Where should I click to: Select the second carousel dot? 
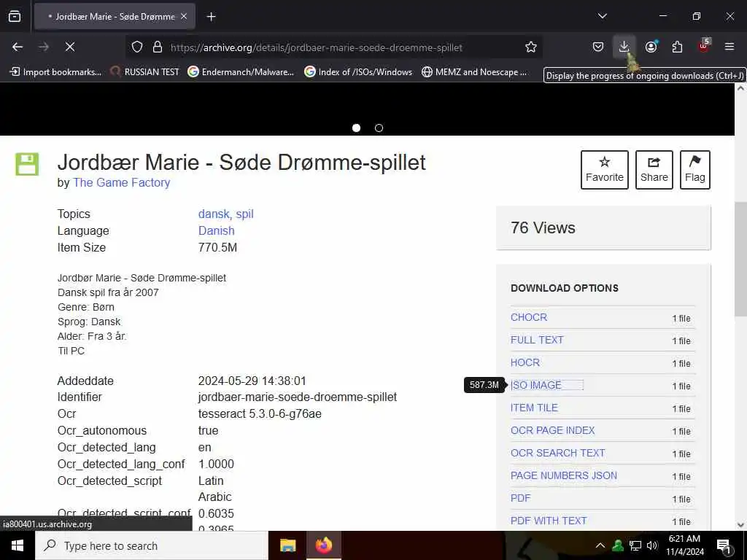coord(379,128)
